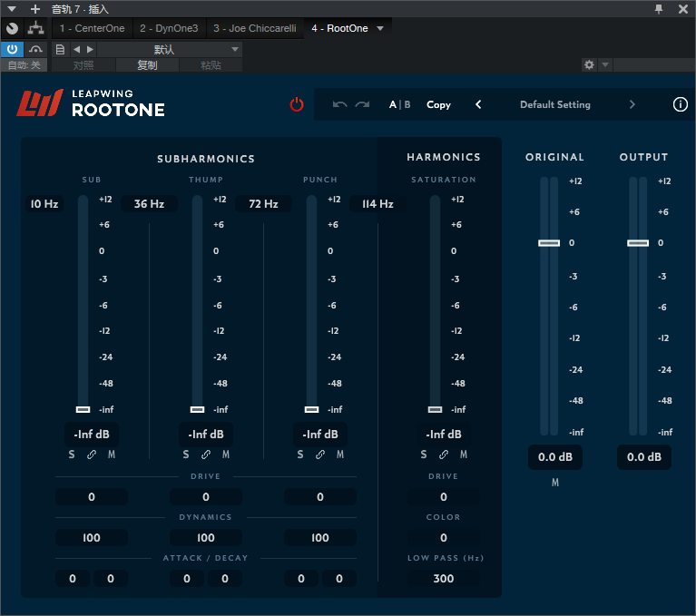The image size is (696, 616).
Task: Click the 对照 compare button
Action: coord(83,65)
